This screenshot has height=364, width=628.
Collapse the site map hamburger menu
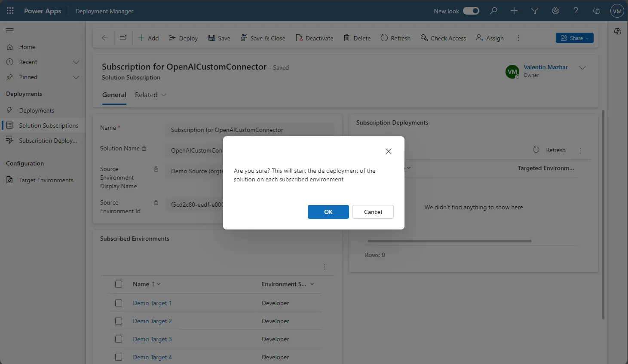9,30
